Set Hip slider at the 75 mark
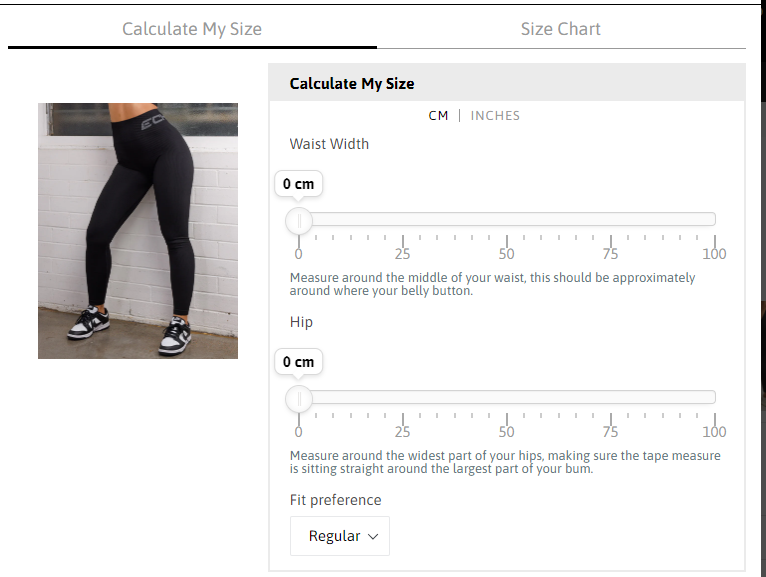 (x=611, y=397)
